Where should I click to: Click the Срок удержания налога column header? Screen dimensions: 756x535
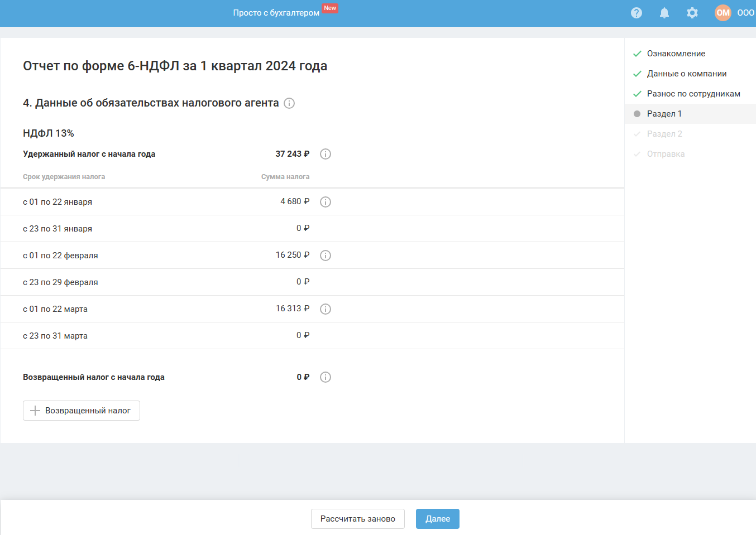(x=64, y=177)
